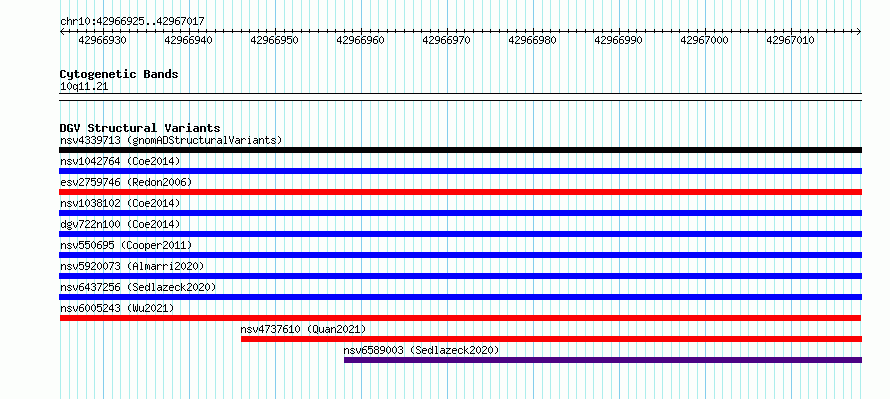
Task: Click the nsv4339713 gnomADStructuralVariants label
Action: (x=171, y=140)
